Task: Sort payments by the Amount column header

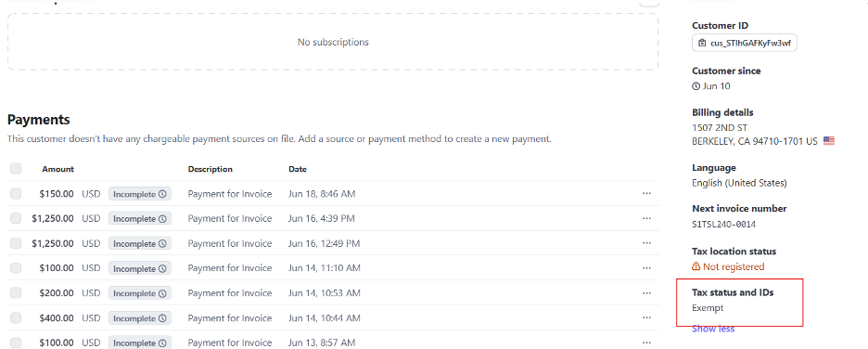Action: pos(58,169)
